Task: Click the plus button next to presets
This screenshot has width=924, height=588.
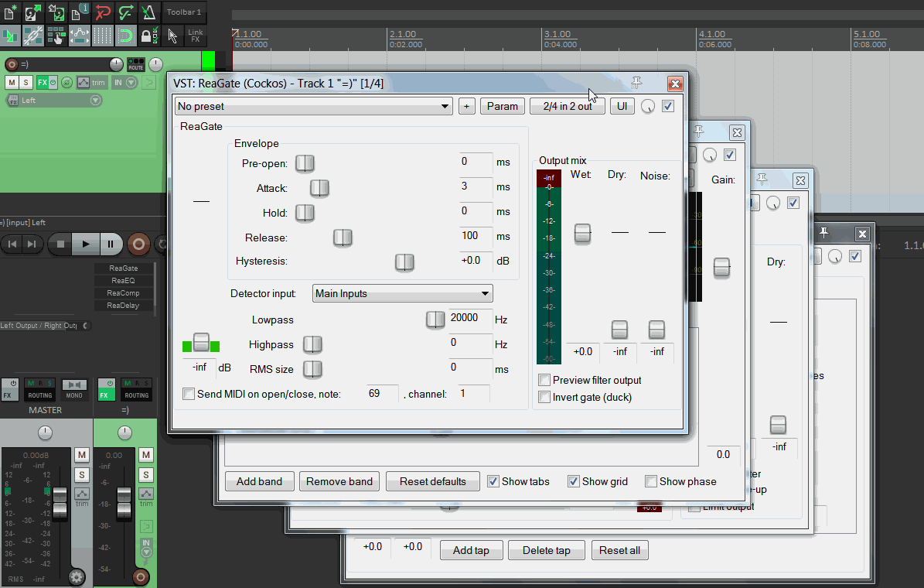Action: tap(466, 106)
